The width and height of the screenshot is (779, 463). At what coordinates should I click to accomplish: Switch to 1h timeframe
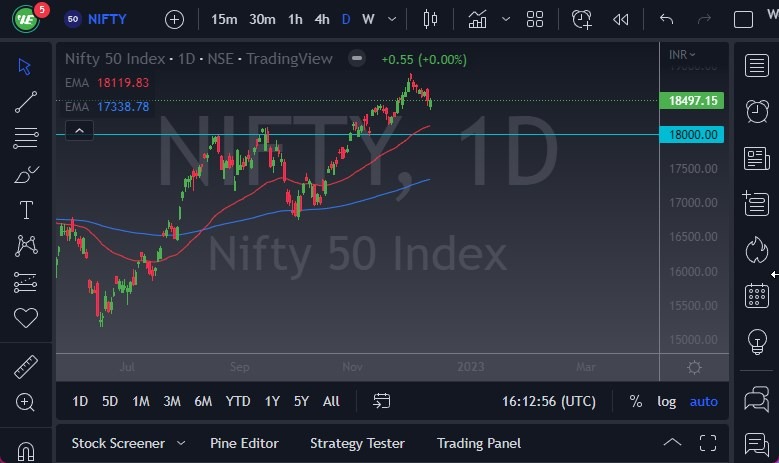[x=295, y=19]
